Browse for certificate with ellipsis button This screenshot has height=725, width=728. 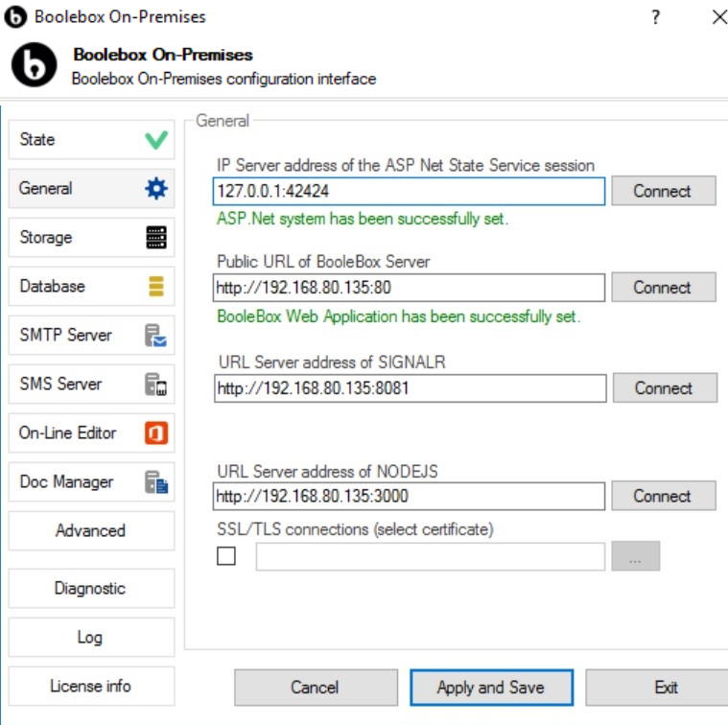(635, 556)
